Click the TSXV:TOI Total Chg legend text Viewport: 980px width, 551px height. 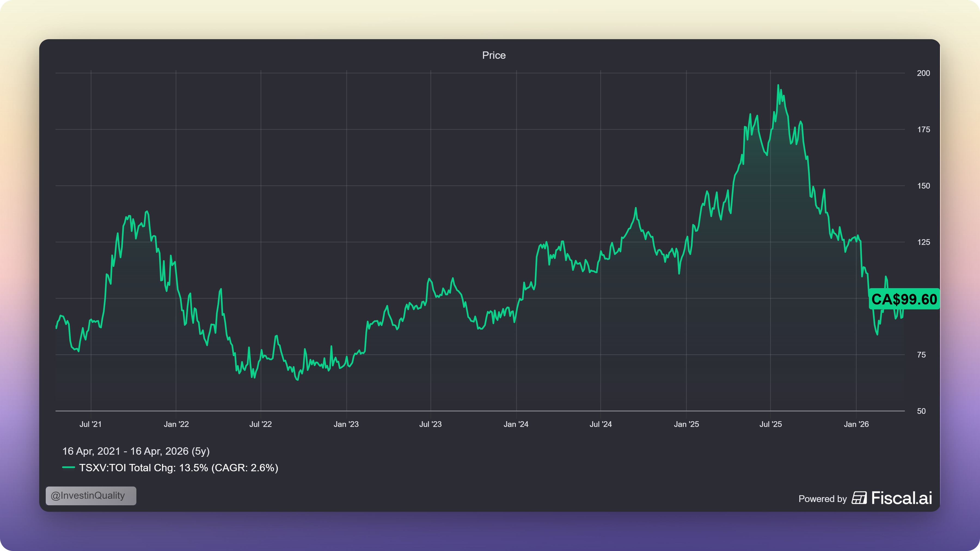178,467
